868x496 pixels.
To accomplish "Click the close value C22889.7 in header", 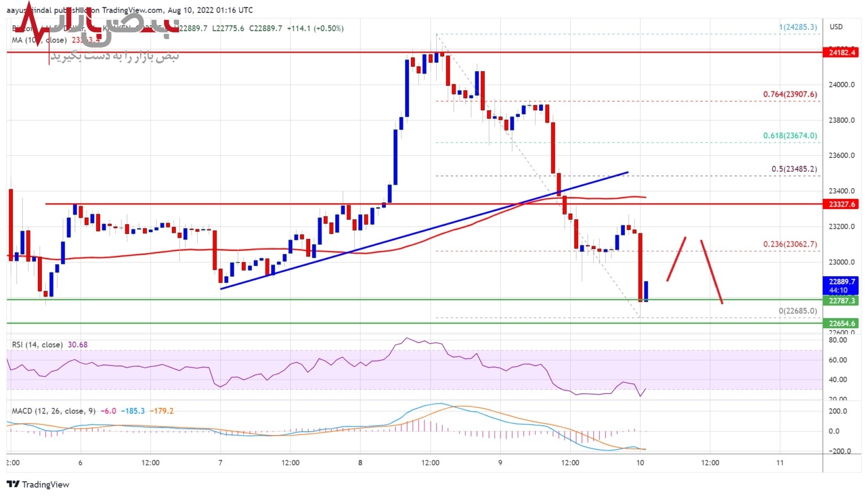I will pos(266,28).
